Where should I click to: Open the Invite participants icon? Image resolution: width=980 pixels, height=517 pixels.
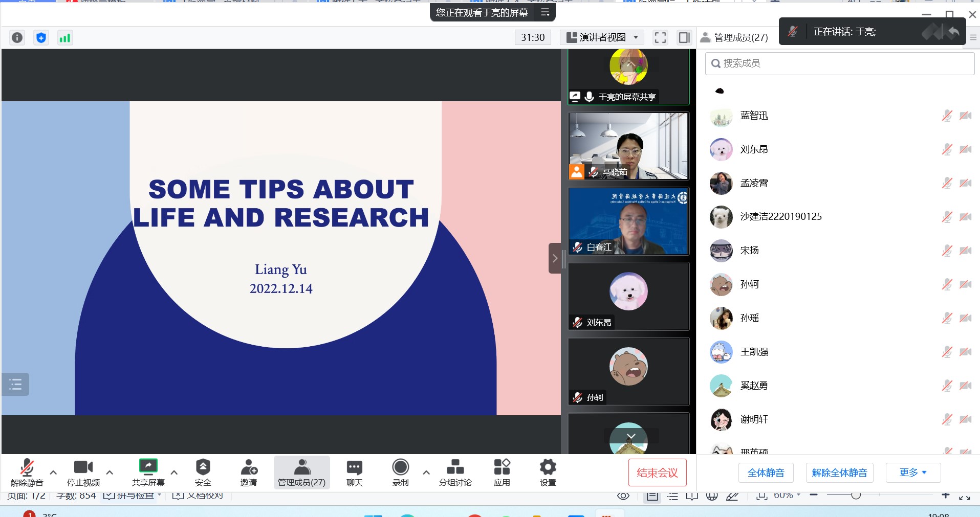point(249,472)
